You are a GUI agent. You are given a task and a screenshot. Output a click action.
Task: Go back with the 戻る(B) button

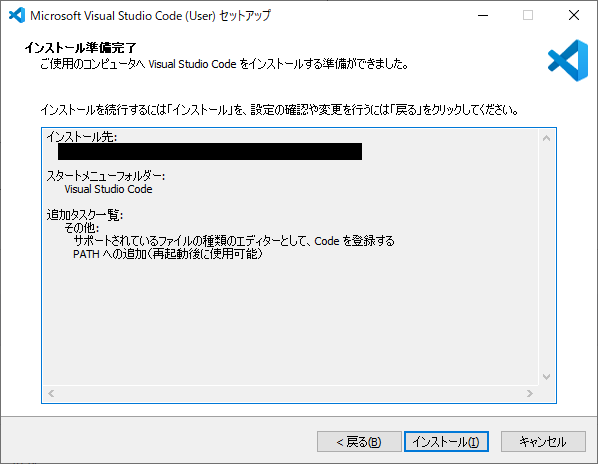pyautogui.click(x=359, y=442)
